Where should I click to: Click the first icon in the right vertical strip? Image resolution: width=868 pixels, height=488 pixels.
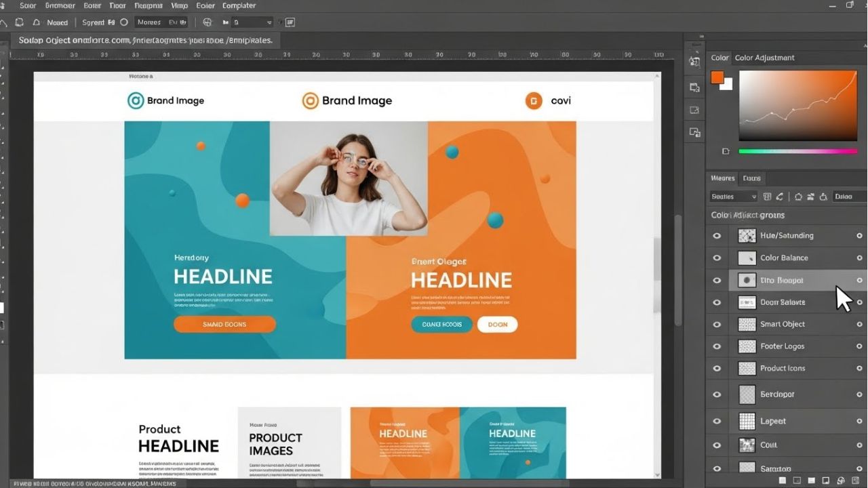tap(694, 62)
